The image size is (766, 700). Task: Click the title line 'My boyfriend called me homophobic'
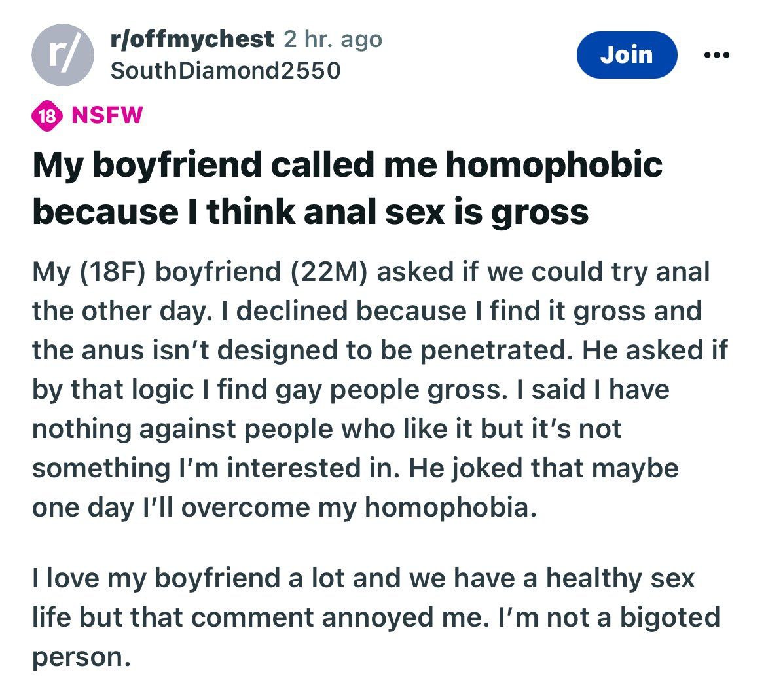[348, 165]
